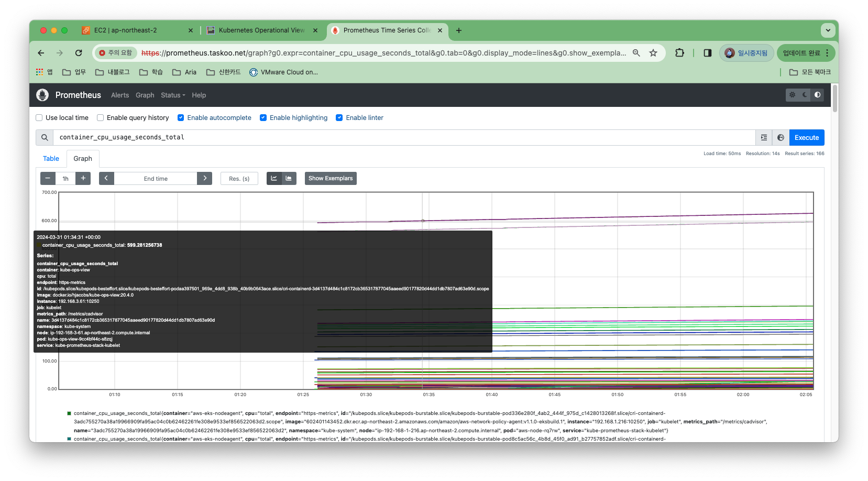
Task: Move end time forward arrow
Action: click(205, 178)
